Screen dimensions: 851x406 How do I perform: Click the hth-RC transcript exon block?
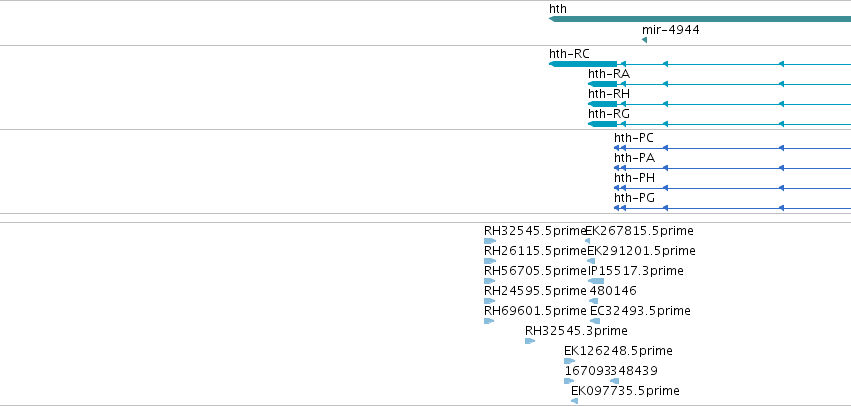(x=583, y=64)
